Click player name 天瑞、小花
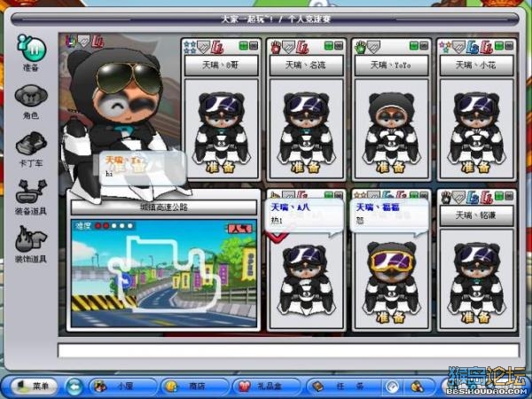Image resolution: width=532 pixels, height=399 pixels. pos(476,65)
